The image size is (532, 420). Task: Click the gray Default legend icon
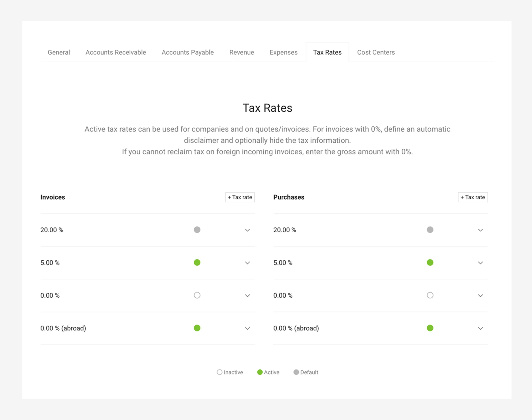tap(296, 372)
